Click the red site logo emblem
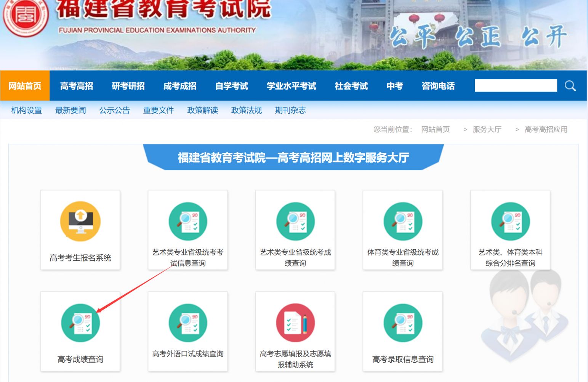588x382 pixels. 26,16
